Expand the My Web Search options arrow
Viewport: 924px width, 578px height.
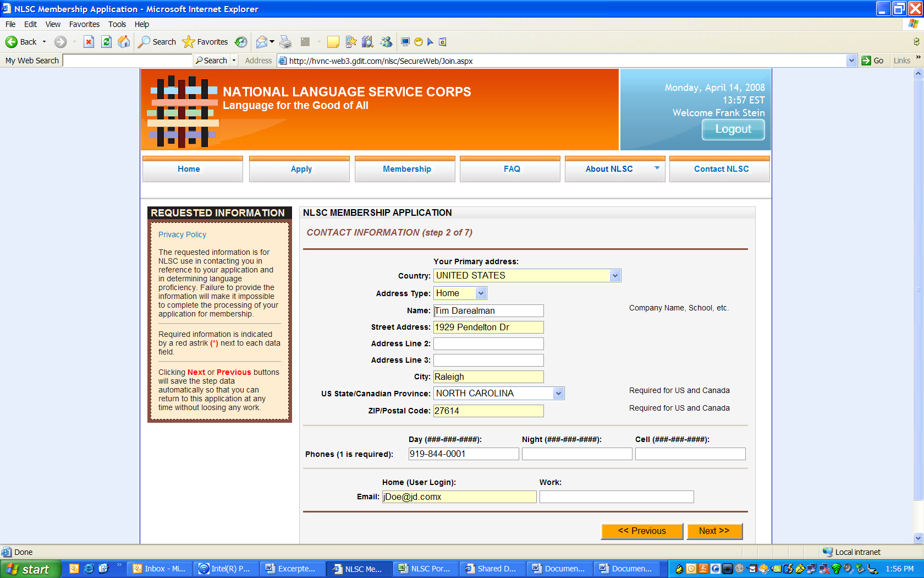coord(234,61)
